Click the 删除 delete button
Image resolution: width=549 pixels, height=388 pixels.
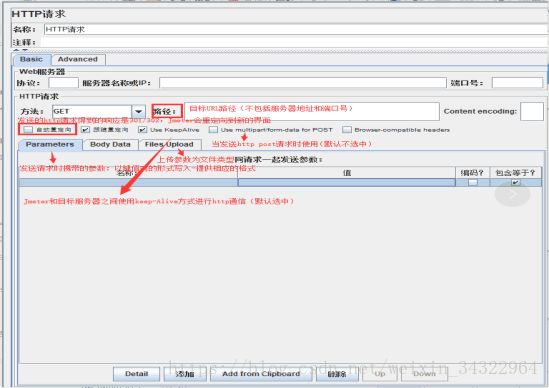337,374
